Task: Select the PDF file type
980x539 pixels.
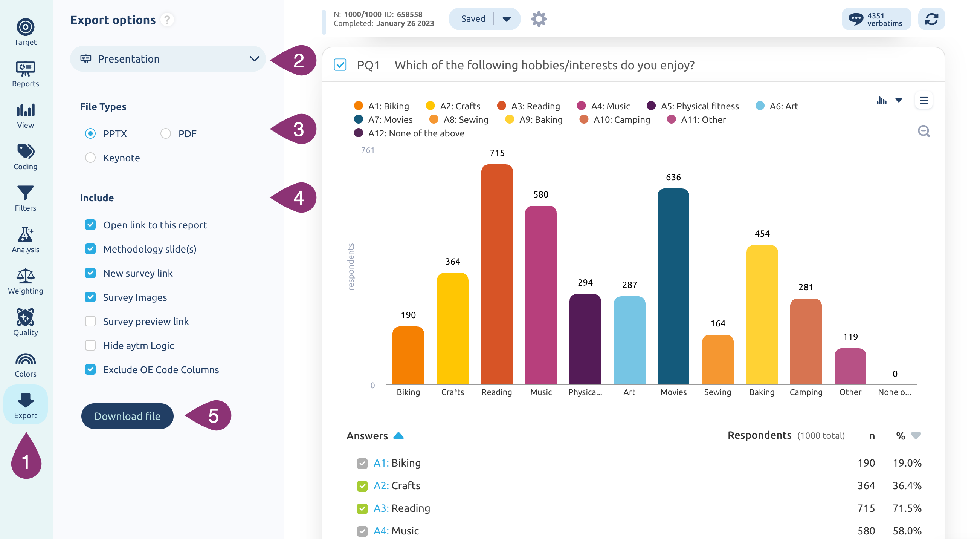Action: 166,133
